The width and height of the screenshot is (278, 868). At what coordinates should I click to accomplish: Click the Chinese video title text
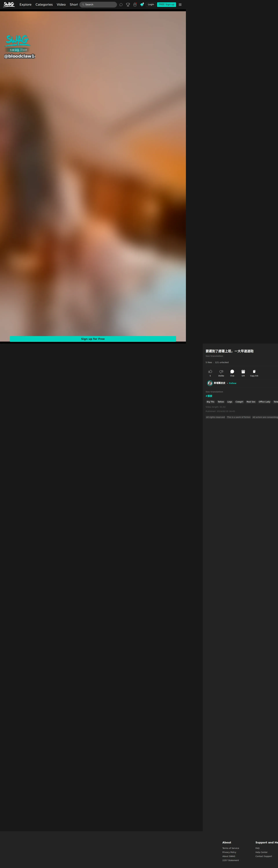coord(229,351)
